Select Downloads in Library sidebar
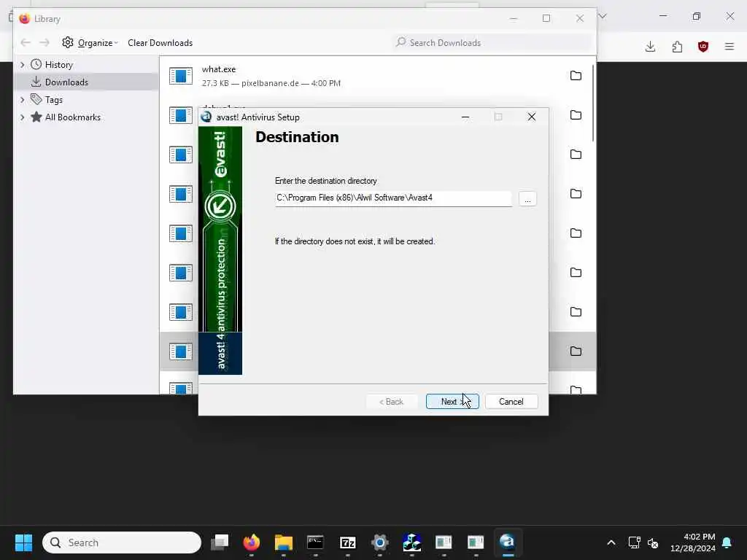The image size is (747, 560). point(66,82)
